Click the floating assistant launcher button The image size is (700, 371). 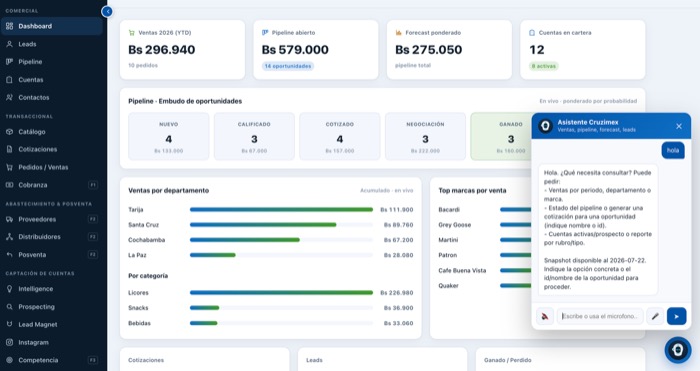(678, 350)
